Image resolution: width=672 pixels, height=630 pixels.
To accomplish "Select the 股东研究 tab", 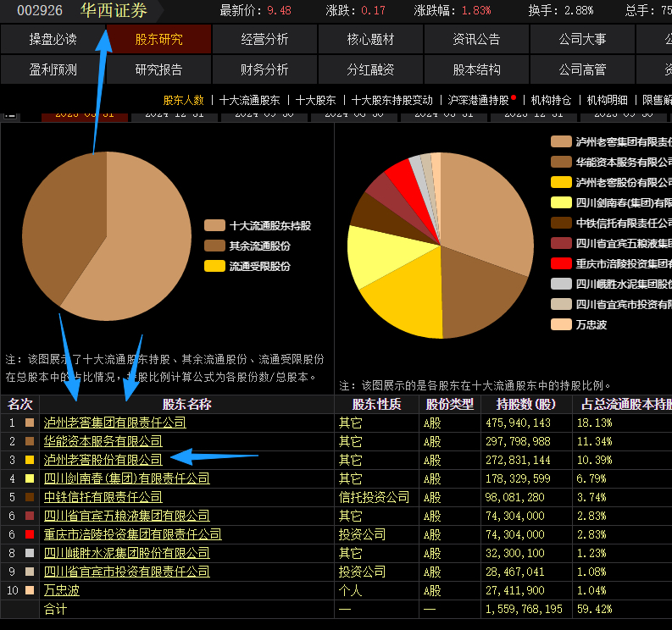I will (158, 40).
